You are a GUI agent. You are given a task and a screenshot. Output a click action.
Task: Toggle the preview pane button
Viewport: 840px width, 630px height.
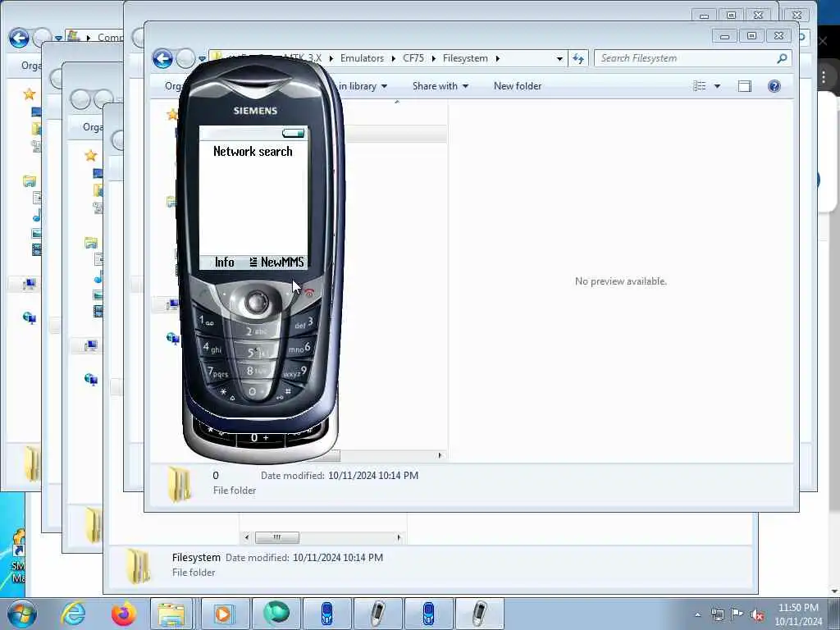pos(745,86)
